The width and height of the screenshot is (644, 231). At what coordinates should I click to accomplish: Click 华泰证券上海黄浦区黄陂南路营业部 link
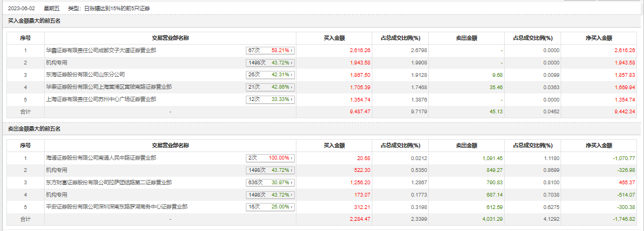tap(109, 87)
